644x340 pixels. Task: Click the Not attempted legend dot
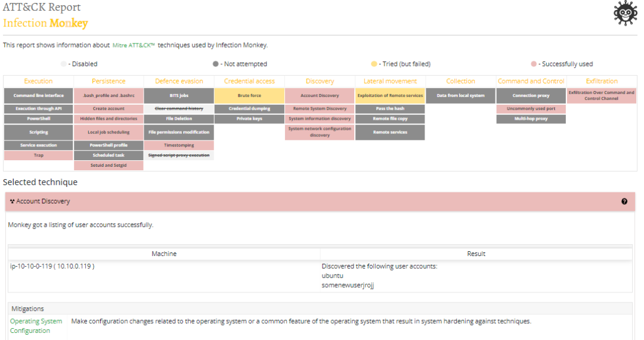point(216,64)
